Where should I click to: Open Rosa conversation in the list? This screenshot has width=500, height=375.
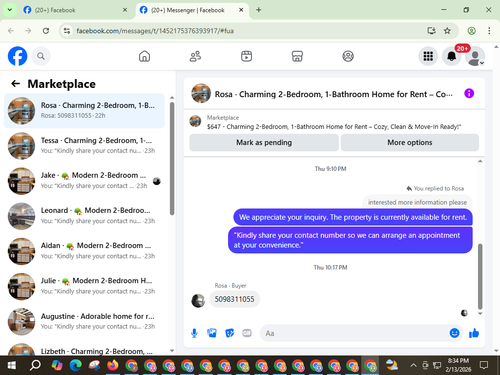84,111
